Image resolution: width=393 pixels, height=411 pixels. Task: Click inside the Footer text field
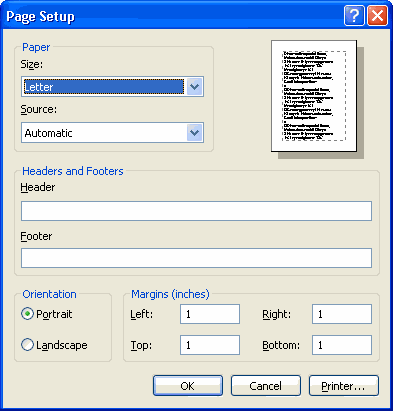[x=196, y=258]
